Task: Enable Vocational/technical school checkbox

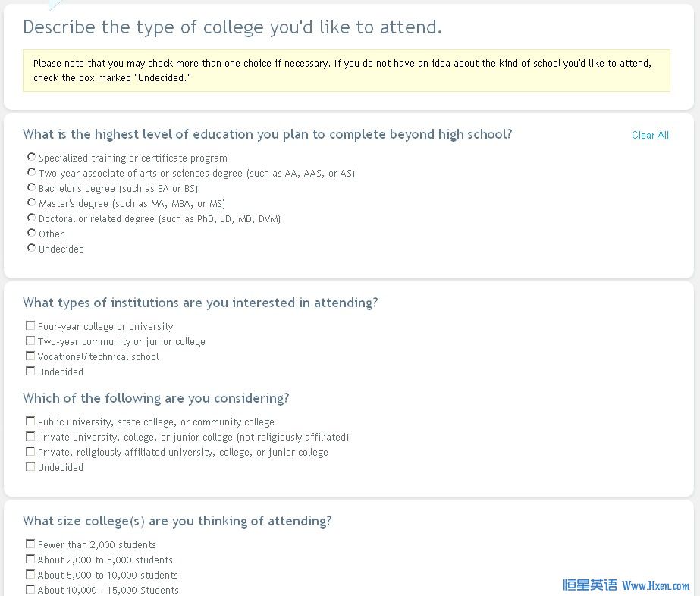Action: (30, 356)
